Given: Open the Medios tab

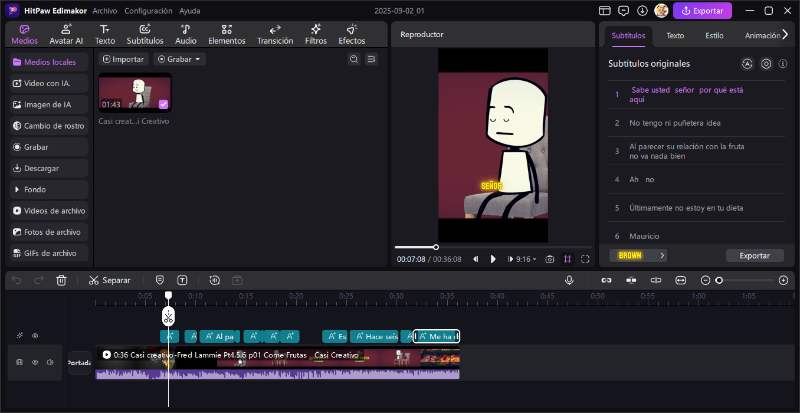Looking at the screenshot, I should pos(24,35).
